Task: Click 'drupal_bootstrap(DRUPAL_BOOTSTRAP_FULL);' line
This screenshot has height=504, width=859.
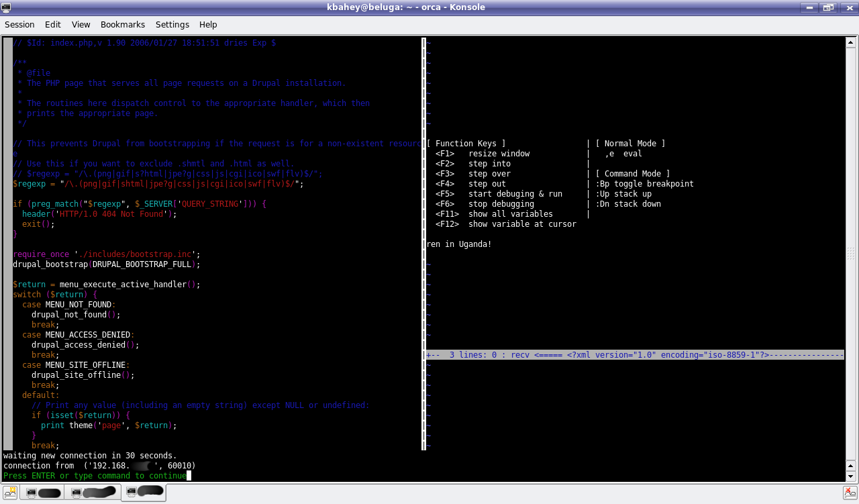Action: [107, 264]
